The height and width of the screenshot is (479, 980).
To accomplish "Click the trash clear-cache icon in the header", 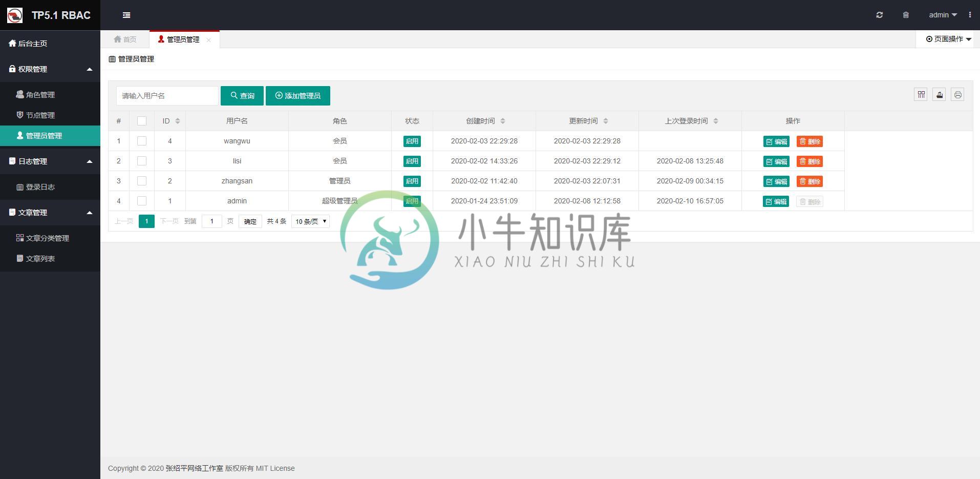I will point(906,15).
